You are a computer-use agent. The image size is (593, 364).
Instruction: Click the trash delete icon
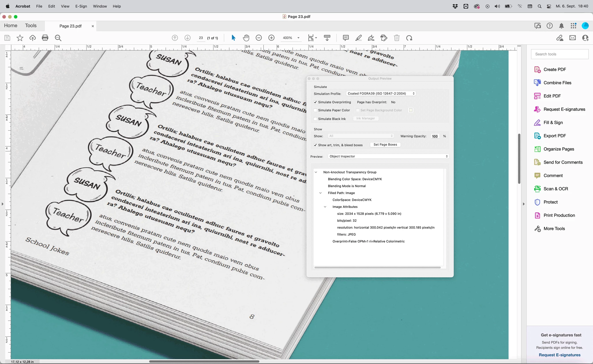(397, 38)
